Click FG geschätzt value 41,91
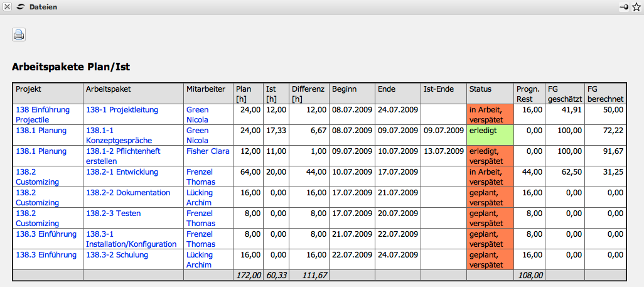This screenshot has height=287, width=644. click(572, 110)
